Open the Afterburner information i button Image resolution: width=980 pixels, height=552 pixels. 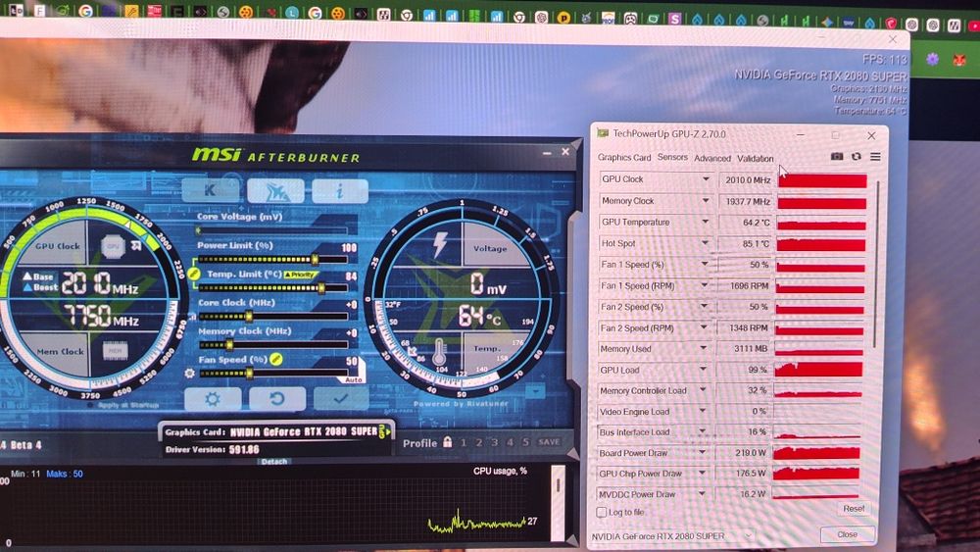[x=340, y=190]
